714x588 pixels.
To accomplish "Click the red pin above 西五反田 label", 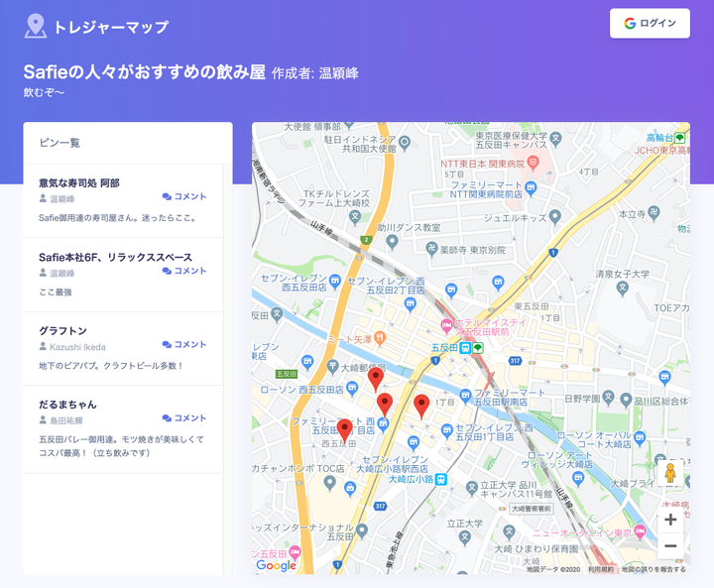I will (345, 431).
